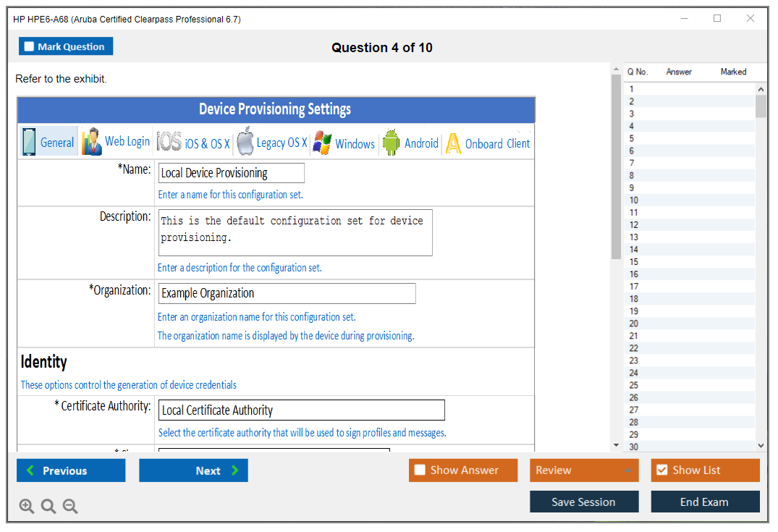Image resolution: width=778 pixels, height=532 pixels.
Task: Click the Android robot icon
Action: pyautogui.click(x=391, y=143)
